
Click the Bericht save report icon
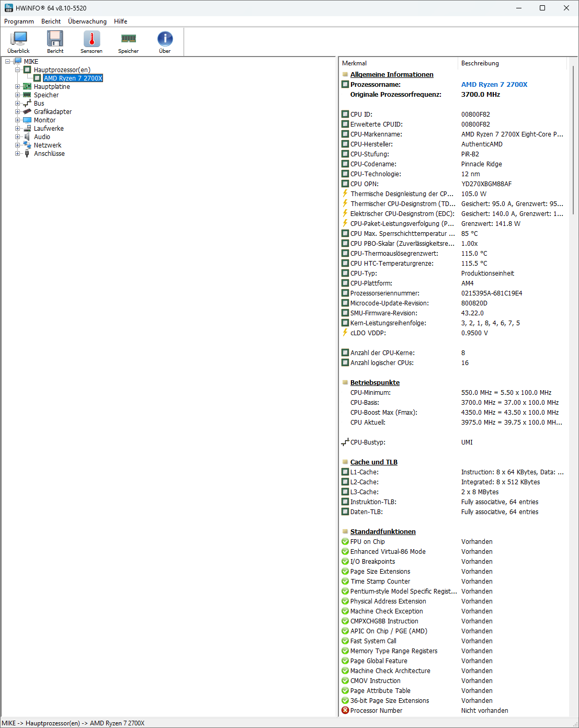click(x=55, y=39)
